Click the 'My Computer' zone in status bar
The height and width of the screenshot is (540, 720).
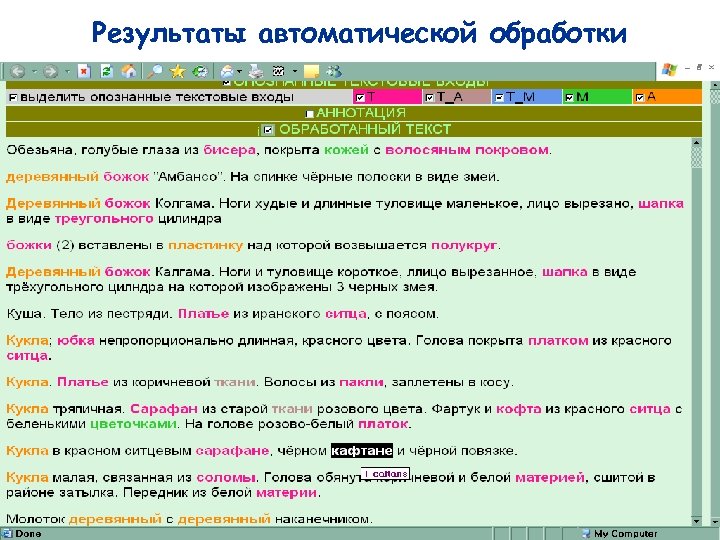(x=625, y=534)
